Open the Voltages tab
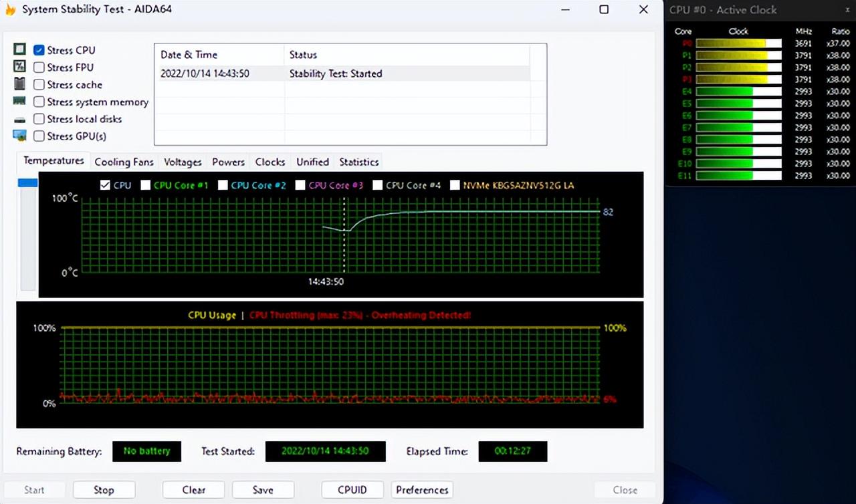Screen dimensions: 856x504 [183, 162]
